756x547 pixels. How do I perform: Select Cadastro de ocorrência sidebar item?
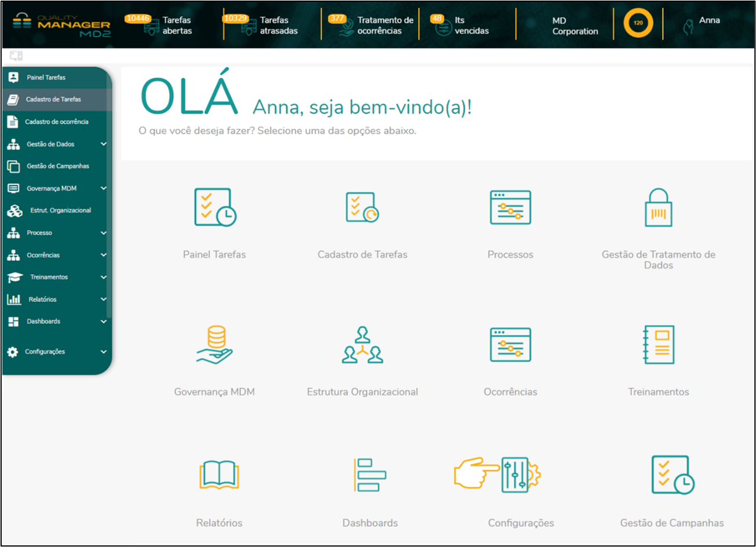[56, 122]
